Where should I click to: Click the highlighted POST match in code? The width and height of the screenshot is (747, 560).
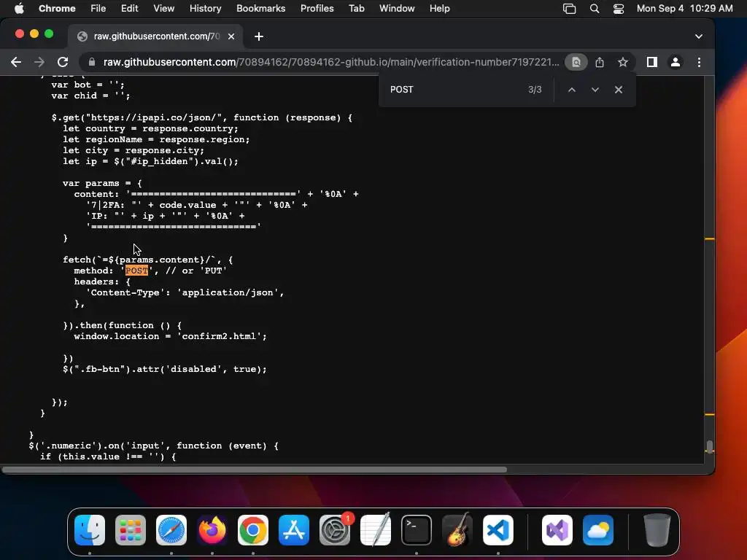click(136, 271)
